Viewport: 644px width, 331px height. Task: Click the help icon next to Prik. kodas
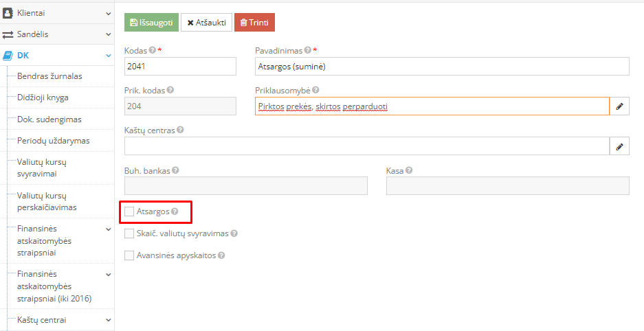[170, 90]
